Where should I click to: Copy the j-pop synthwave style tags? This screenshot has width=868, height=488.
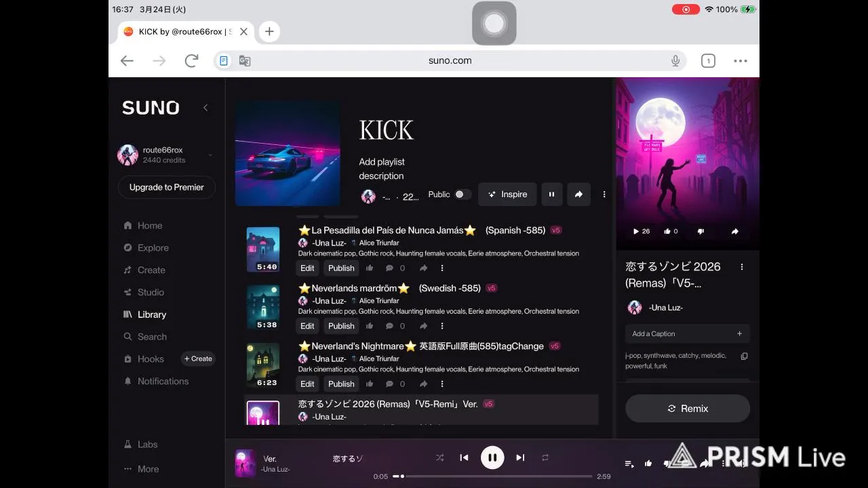[x=744, y=357]
